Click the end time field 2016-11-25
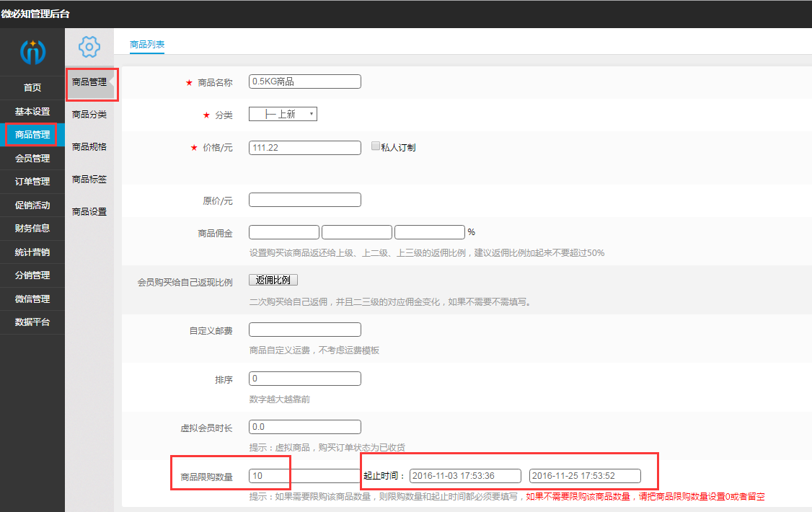Viewport: 812px width, 512px height. (585, 475)
